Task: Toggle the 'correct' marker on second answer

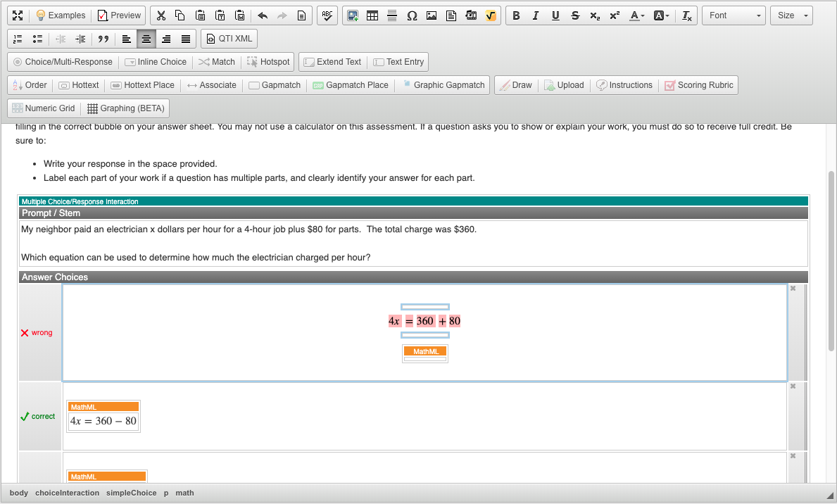Action: coord(38,417)
